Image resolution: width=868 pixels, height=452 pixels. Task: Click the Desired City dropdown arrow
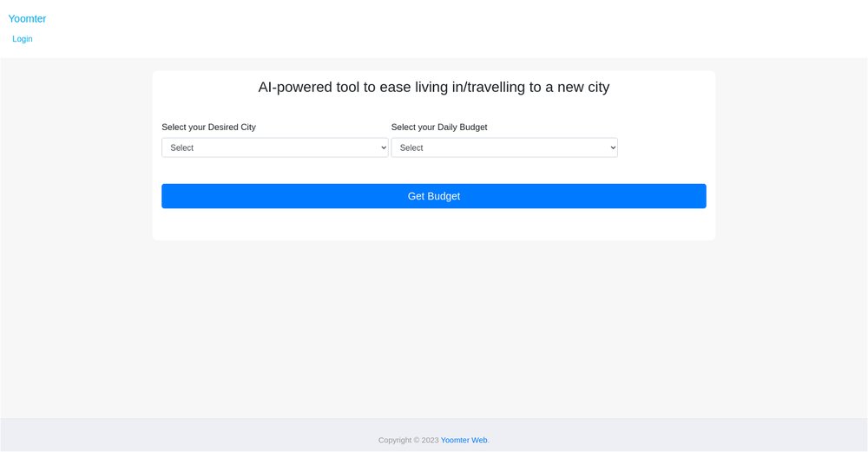pyautogui.click(x=383, y=147)
